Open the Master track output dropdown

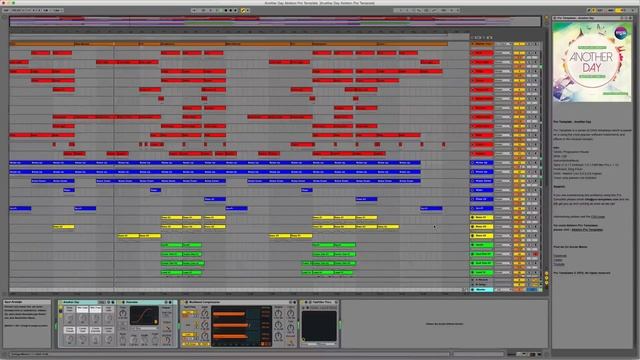pyautogui.click(x=504, y=289)
